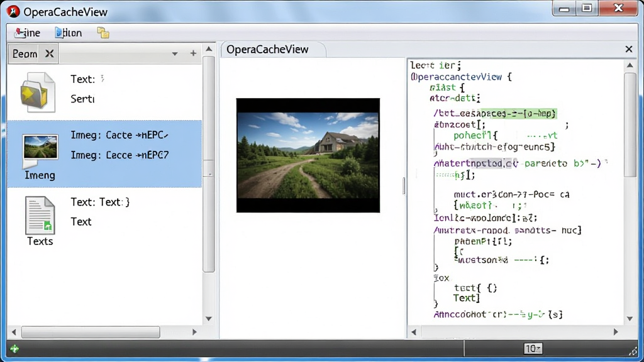Click the 'Text]' line in the code

[467, 298]
